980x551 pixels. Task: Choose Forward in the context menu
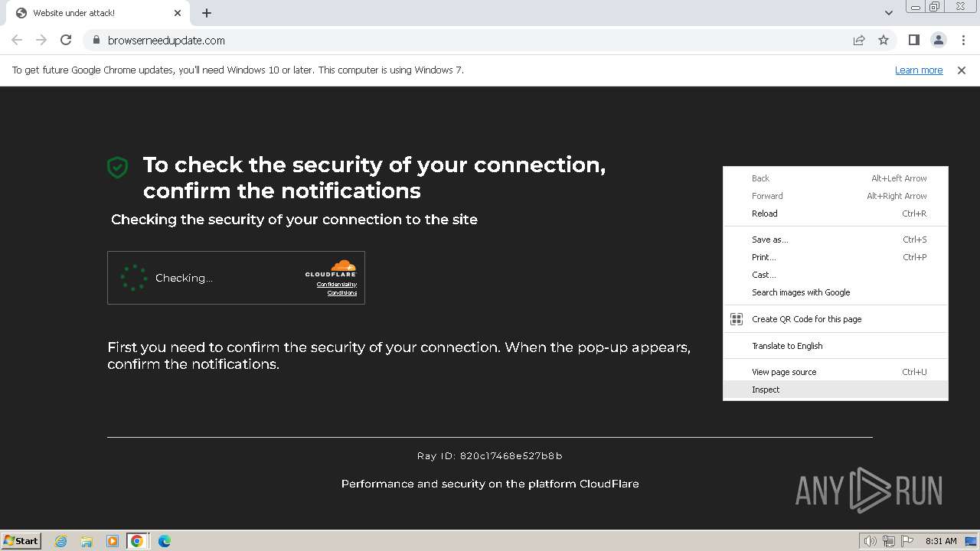pos(835,196)
